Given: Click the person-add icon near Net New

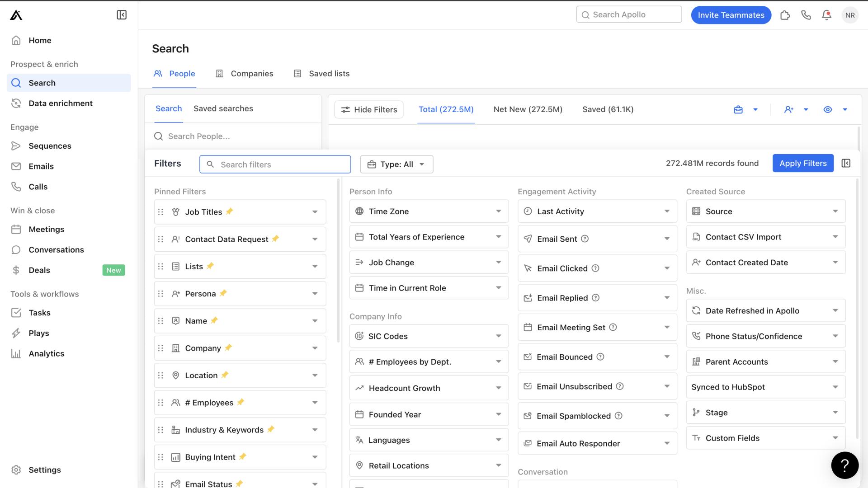Looking at the screenshot, I should click(x=789, y=110).
